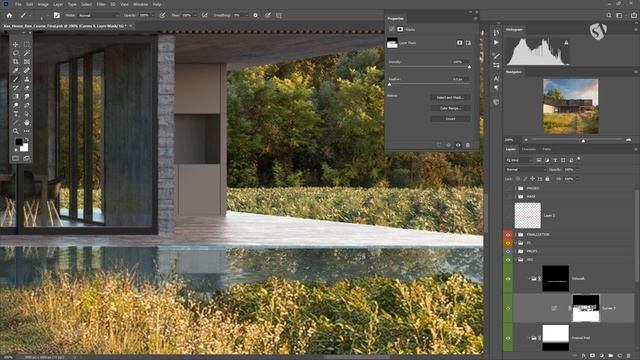
Task: Toggle visibility of the orange-labeled group
Action: pos(508,243)
